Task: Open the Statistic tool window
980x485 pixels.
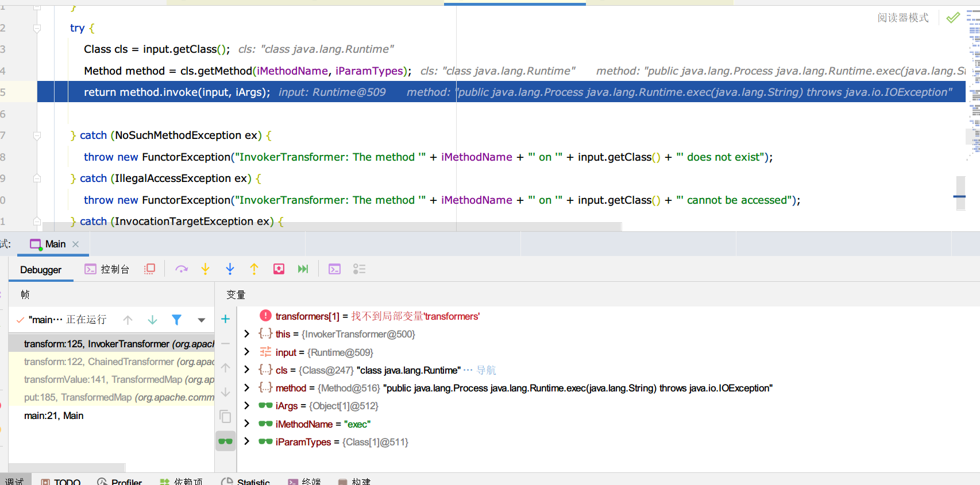Action: 245,482
